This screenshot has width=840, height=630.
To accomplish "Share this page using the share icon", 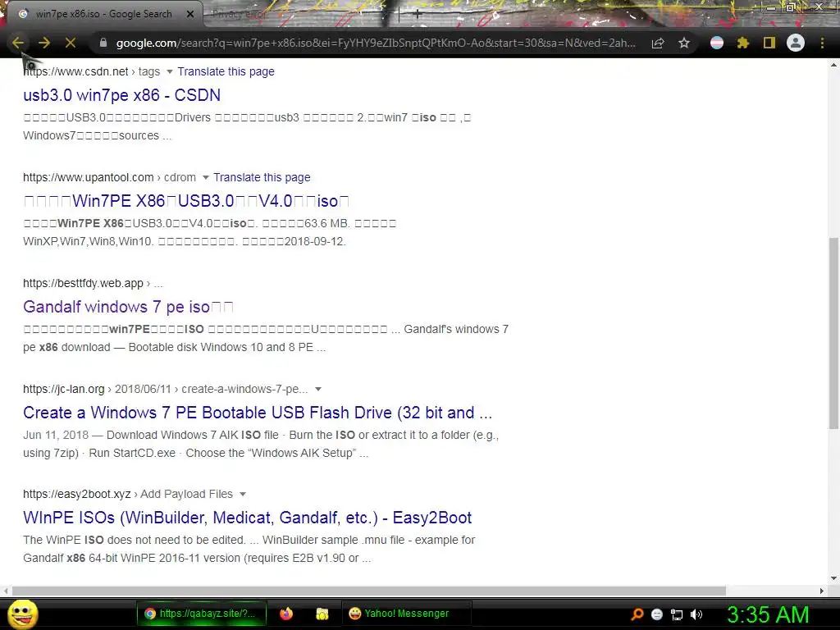I will [658, 43].
